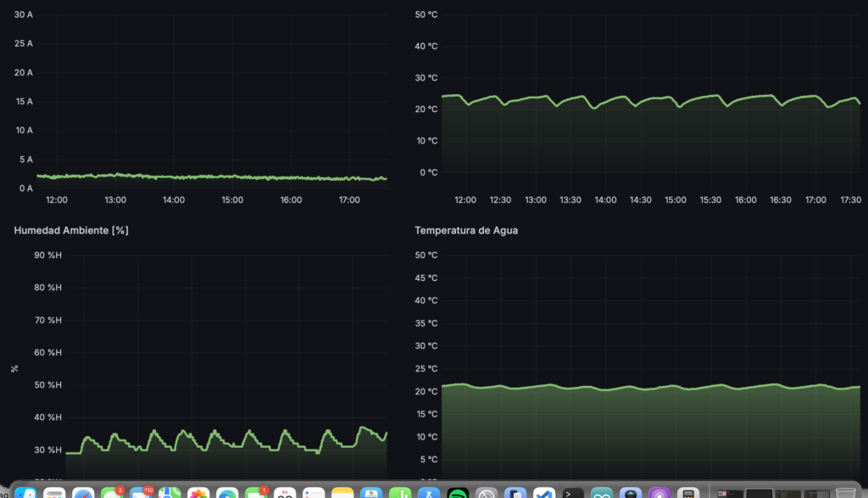Click the 15 A axis label

(x=24, y=101)
